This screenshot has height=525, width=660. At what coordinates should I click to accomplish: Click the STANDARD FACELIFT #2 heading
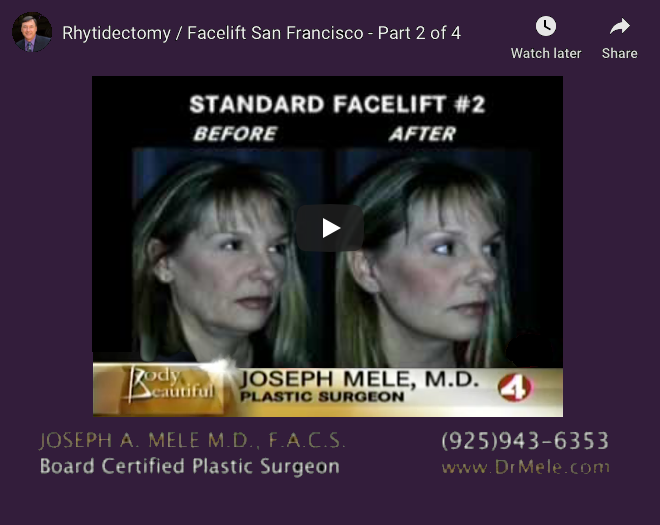(337, 104)
